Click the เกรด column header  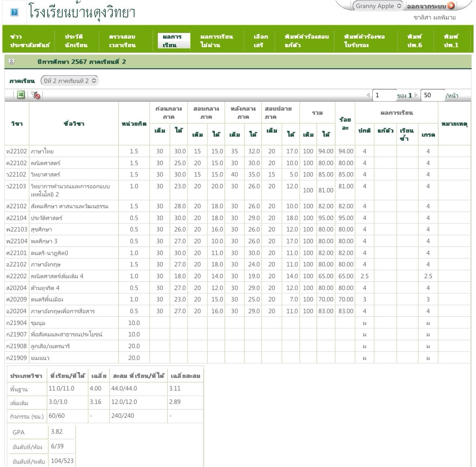428,134
